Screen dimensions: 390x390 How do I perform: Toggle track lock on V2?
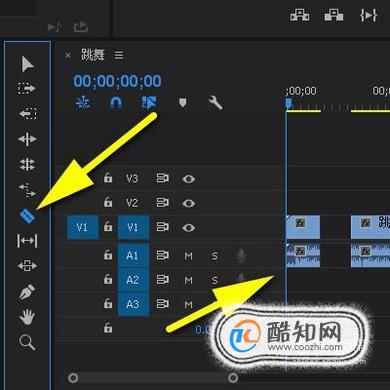click(x=108, y=202)
